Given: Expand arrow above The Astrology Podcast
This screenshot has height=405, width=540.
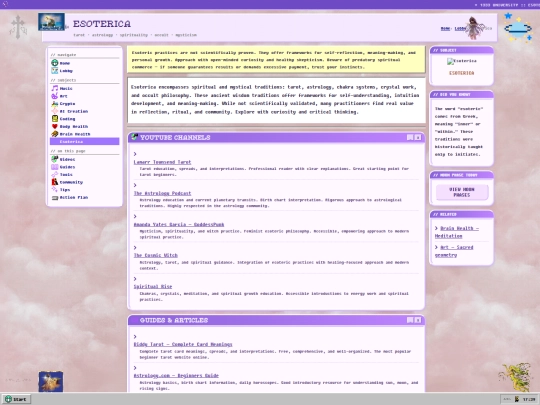Looking at the screenshot, I should pos(135,185).
